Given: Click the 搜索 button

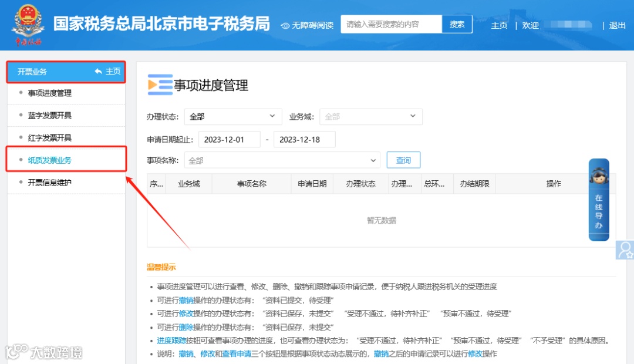Looking at the screenshot, I should pos(457,24).
